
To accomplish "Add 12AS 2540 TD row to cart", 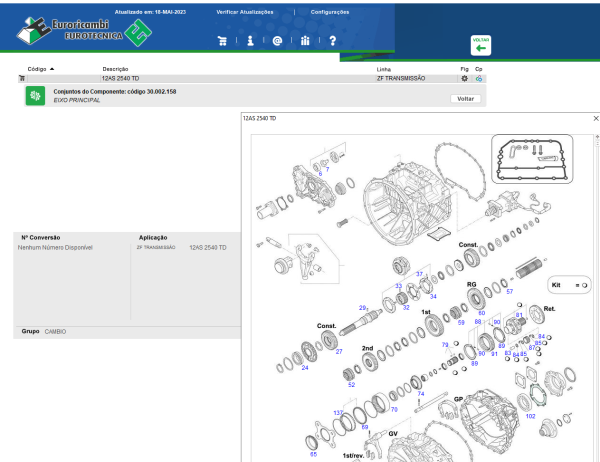I will coord(22,78).
